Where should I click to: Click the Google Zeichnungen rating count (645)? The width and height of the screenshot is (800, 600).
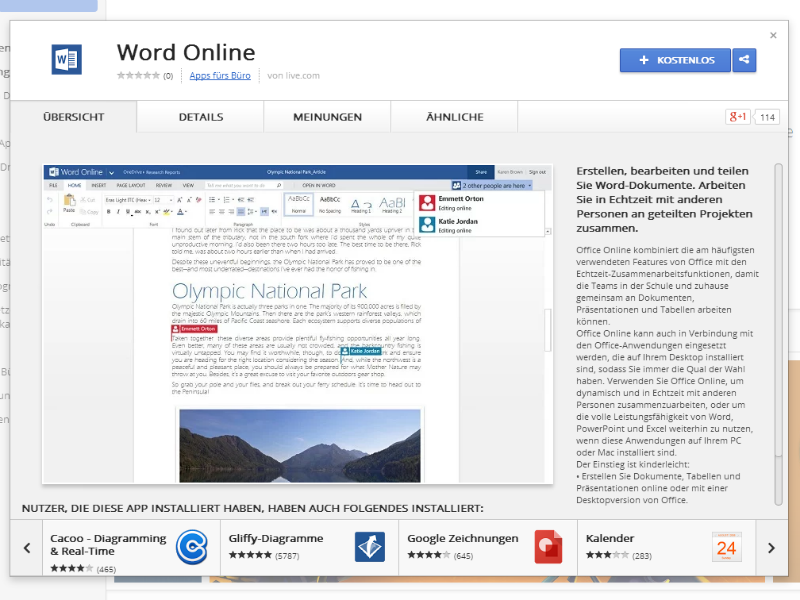click(x=463, y=556)
